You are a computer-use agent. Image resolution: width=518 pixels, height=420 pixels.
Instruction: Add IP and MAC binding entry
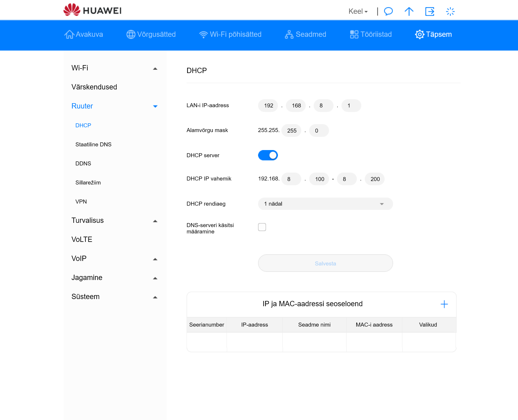[x=444, y=304]
